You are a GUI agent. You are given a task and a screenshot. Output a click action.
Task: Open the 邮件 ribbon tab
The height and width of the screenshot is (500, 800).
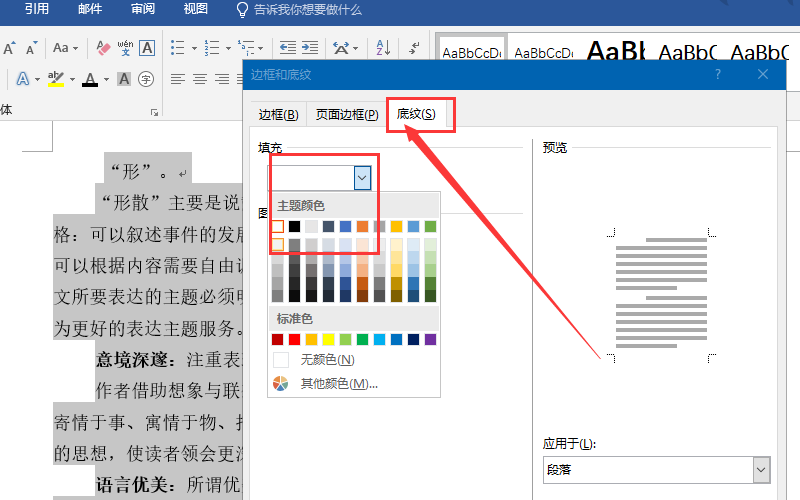coord(90,9)
